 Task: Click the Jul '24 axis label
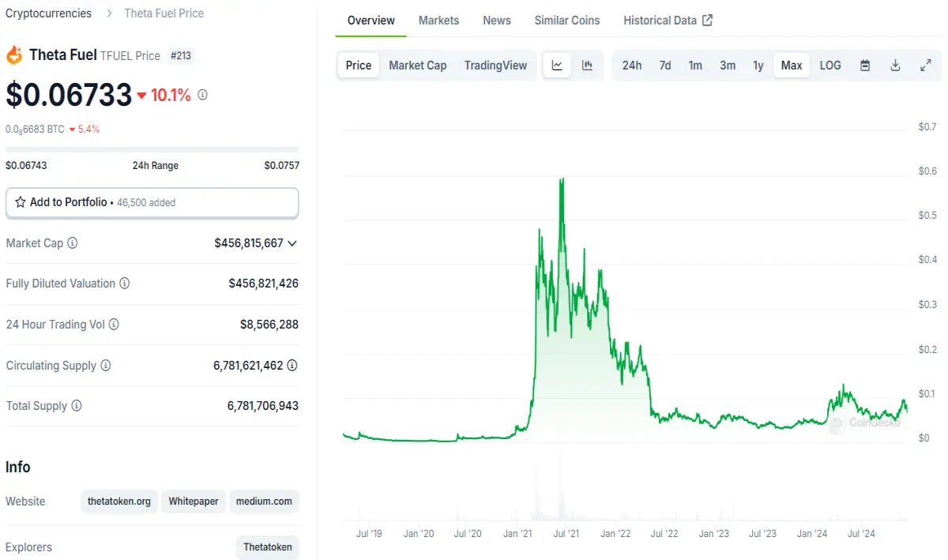click(x=861, y=534)
